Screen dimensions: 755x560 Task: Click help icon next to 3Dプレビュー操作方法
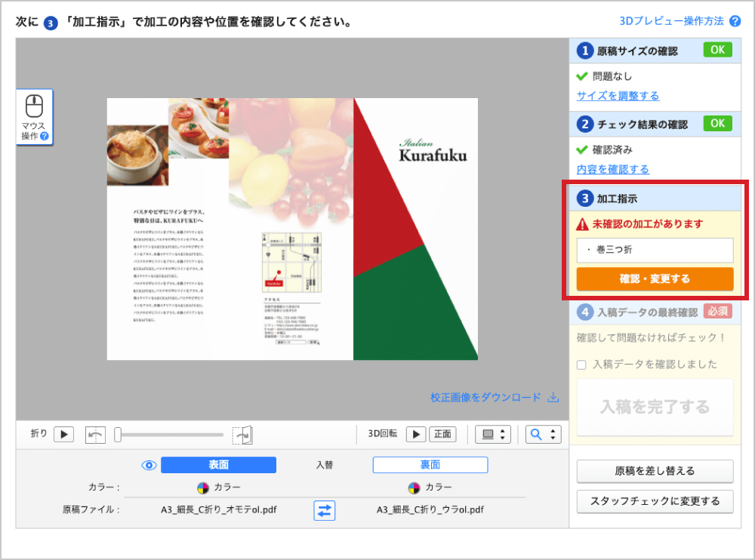point(735,21)
